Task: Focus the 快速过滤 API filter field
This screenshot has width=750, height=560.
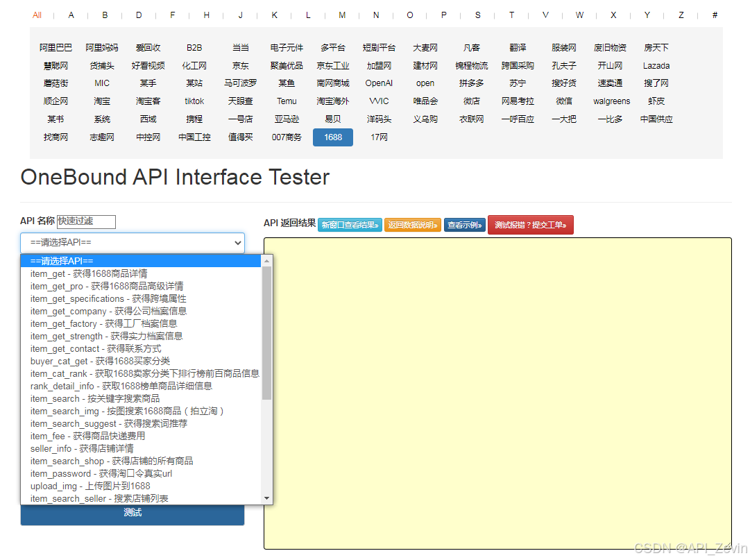Action: tap(86, 221)
